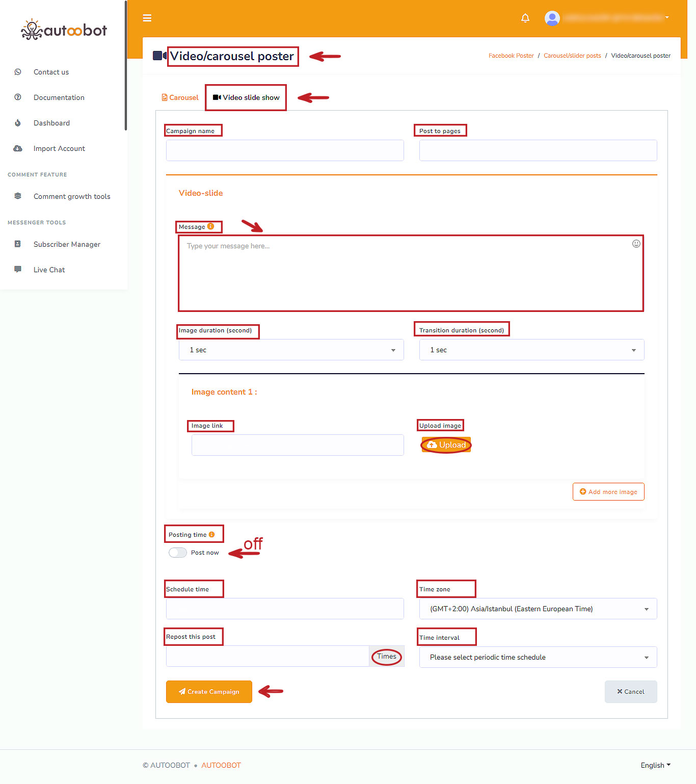The width and height of the screenshot is (696, 784).
Task: Click the hamburger menu icon
Action: (147, 18)
